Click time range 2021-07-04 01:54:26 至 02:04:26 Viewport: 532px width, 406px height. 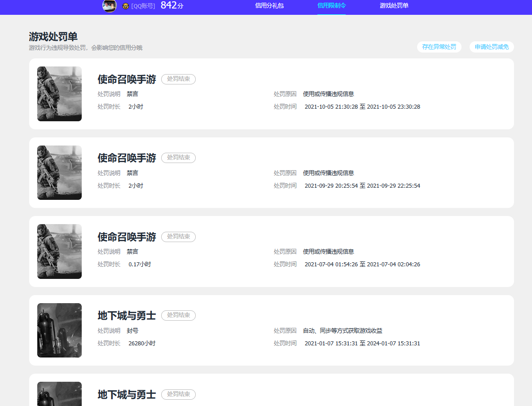[x=362, y=264]
